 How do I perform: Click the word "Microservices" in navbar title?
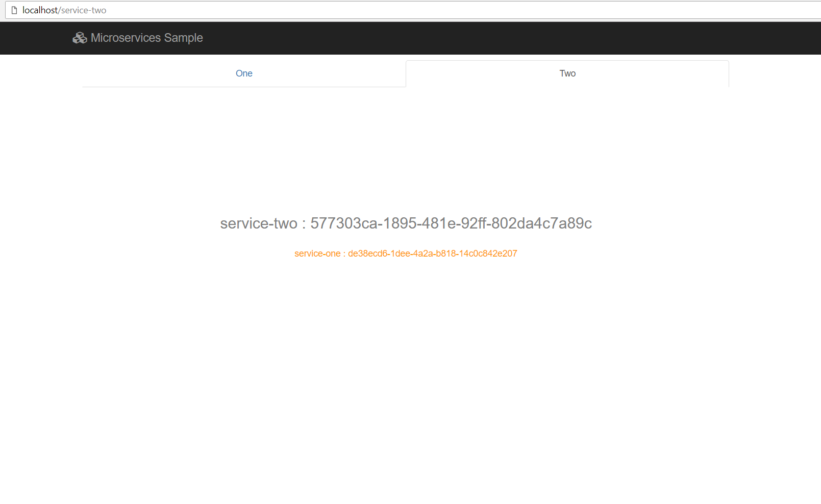[x=126, y=38]
